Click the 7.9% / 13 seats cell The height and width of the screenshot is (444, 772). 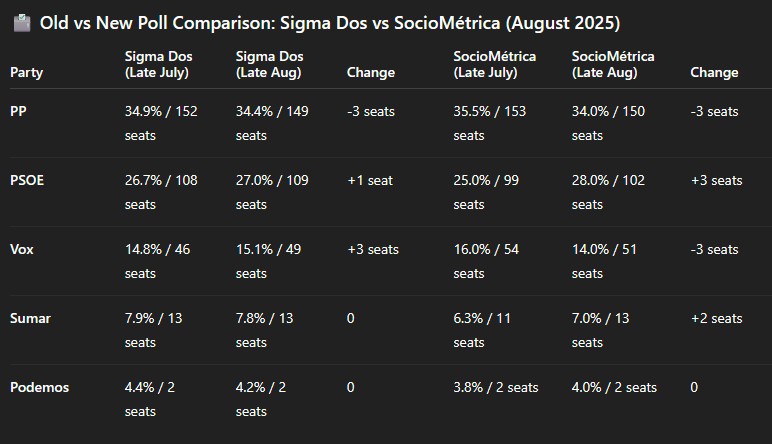157,330
